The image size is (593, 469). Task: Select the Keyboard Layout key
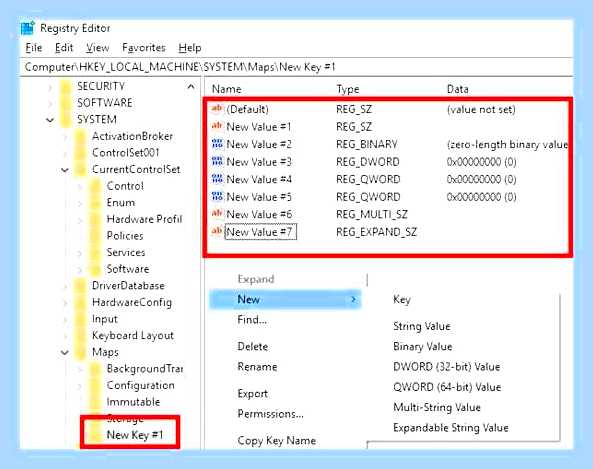tap(133, 336)
